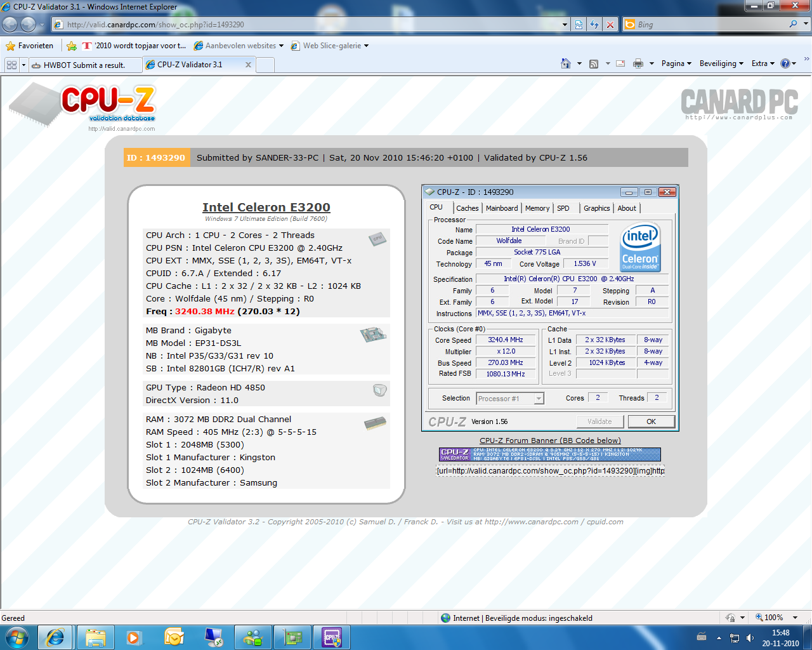The width and height of the screenshot is (812, 650).
Task: Stop loading with the red X icon
Action: click(x=610, y=25)
